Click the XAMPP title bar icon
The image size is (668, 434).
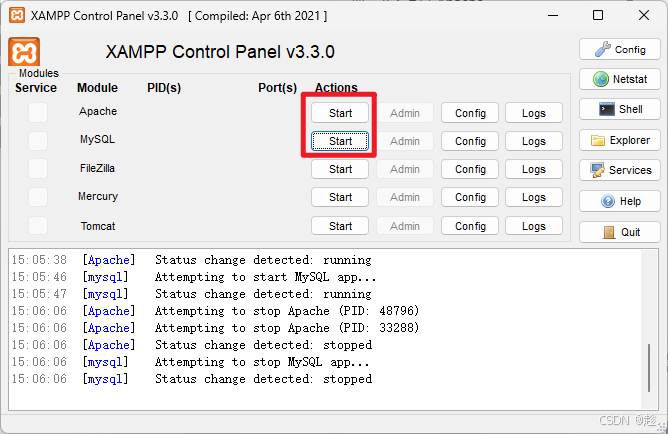[x=17, y=15]
